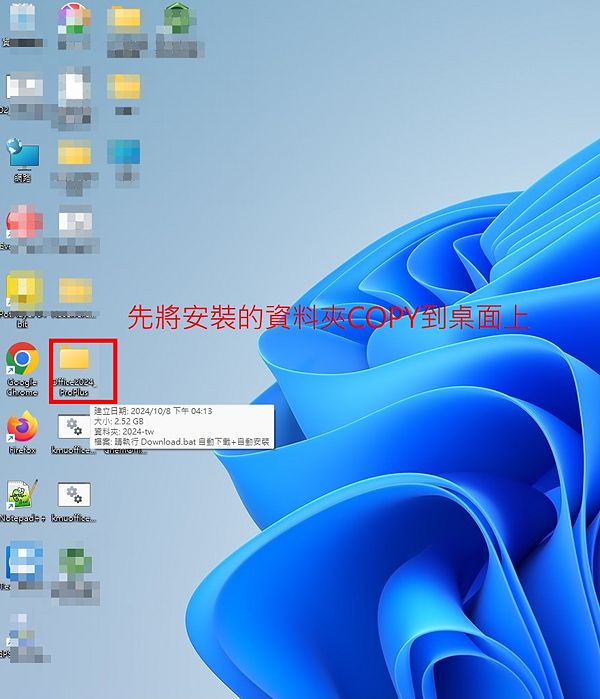Image resolution: width=600 pixels, height=699 pixels.
Task: Select the kmuoffice batch file beside Notepad++
Action: [74, 495]
